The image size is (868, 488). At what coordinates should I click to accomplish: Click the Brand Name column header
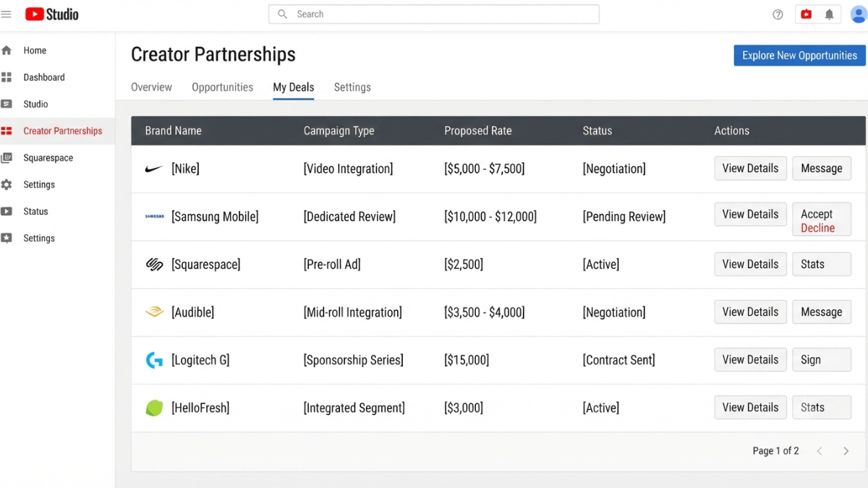173,131
